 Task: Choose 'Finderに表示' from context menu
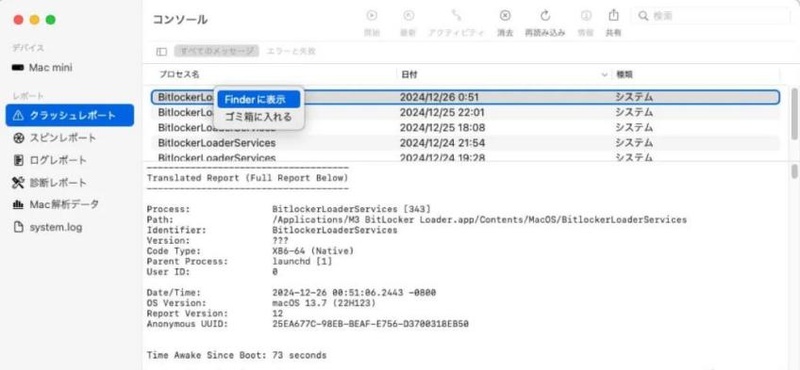click(x=259, y=100)
